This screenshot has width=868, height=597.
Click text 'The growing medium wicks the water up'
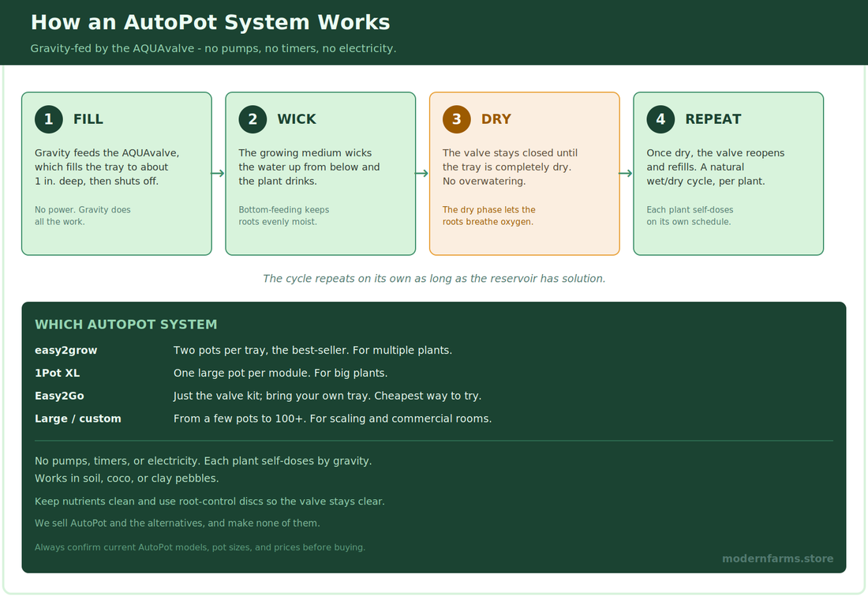[x=305, y=160]
